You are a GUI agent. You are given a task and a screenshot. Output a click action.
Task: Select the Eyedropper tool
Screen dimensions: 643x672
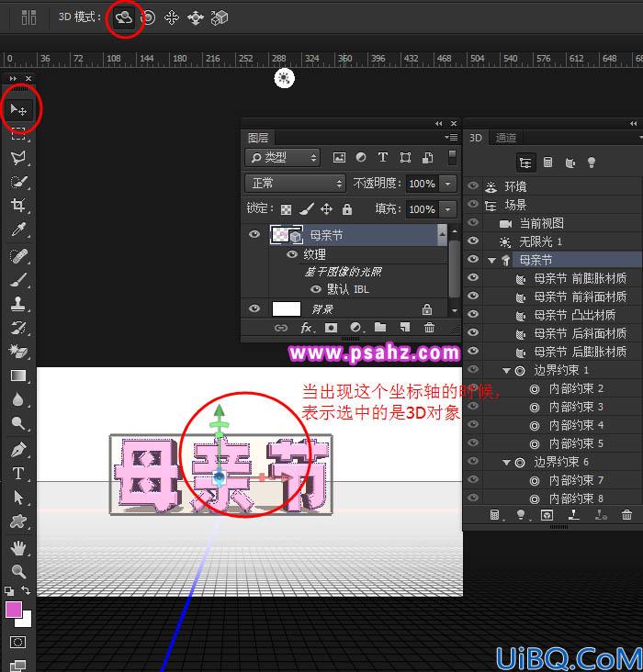[18, 230]
